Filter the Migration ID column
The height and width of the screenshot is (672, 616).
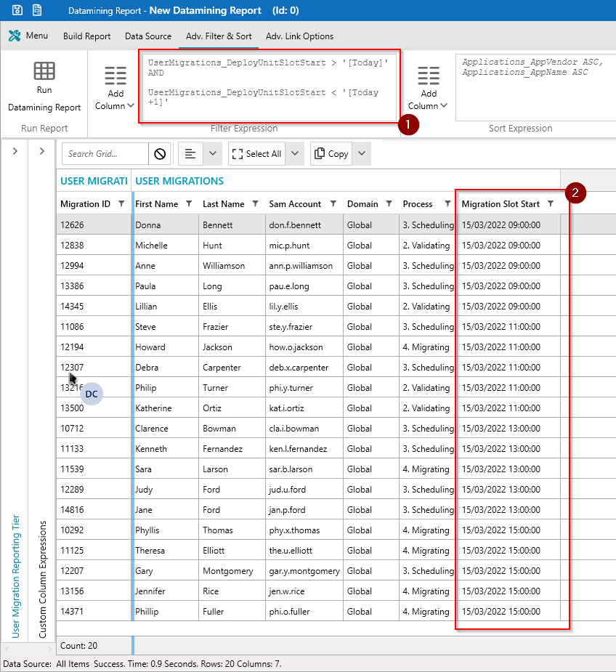click(x=121, y=204)
